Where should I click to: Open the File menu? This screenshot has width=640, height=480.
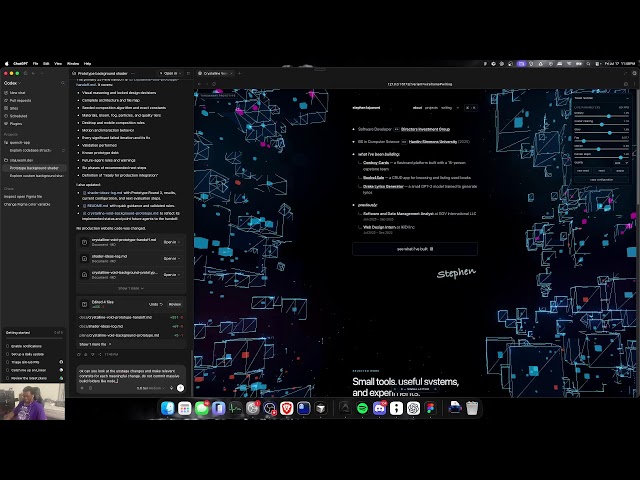pos(36,64)
